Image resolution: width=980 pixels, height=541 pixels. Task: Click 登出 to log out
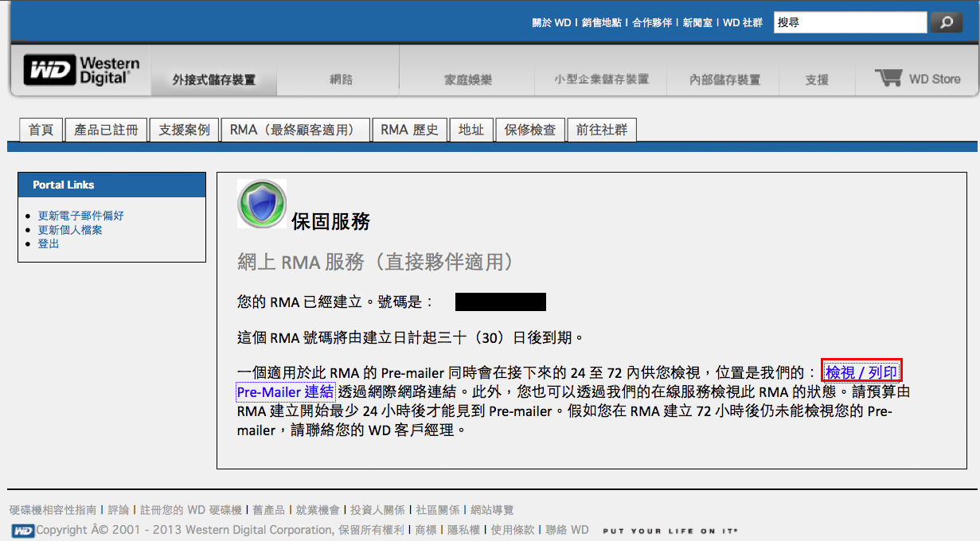pyautogui.click(x=49, y=243)
